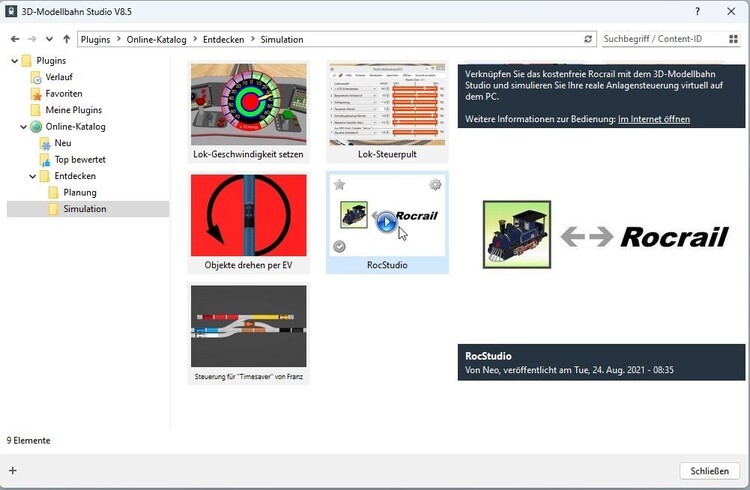Collapse the Online-Katalog tree node

point(23,127)
